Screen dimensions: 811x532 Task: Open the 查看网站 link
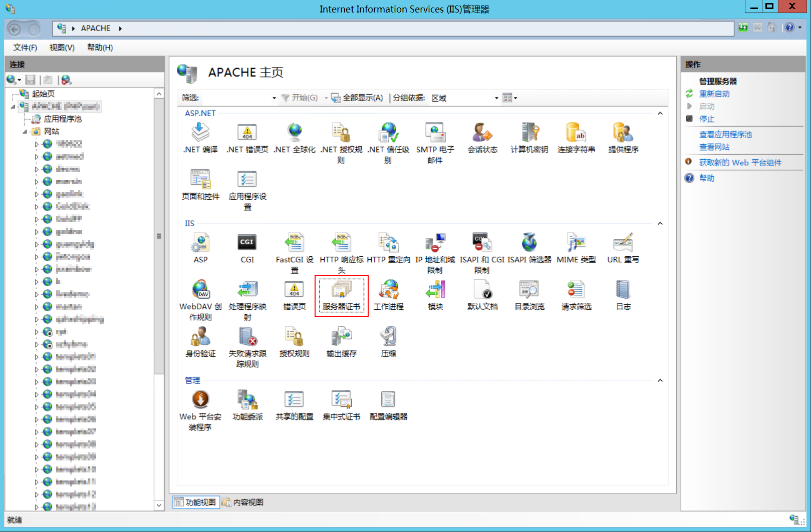tap(714, 147)
